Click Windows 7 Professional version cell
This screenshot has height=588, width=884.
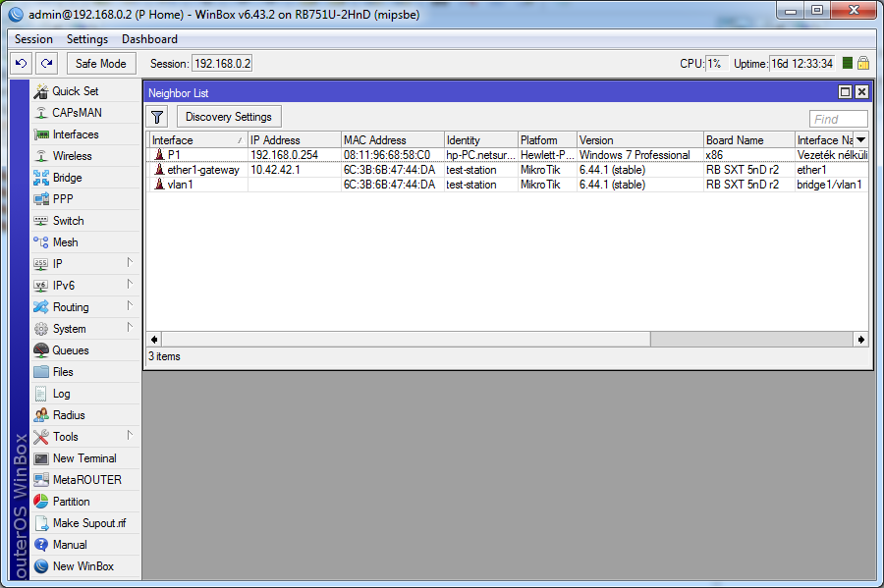pyautogui.click(x=635, y=155)
